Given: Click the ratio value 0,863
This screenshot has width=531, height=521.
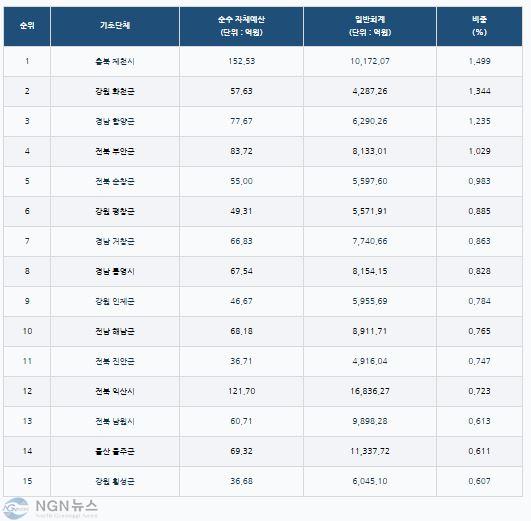Looking at the screenshot, I should (x=480, y=242).
